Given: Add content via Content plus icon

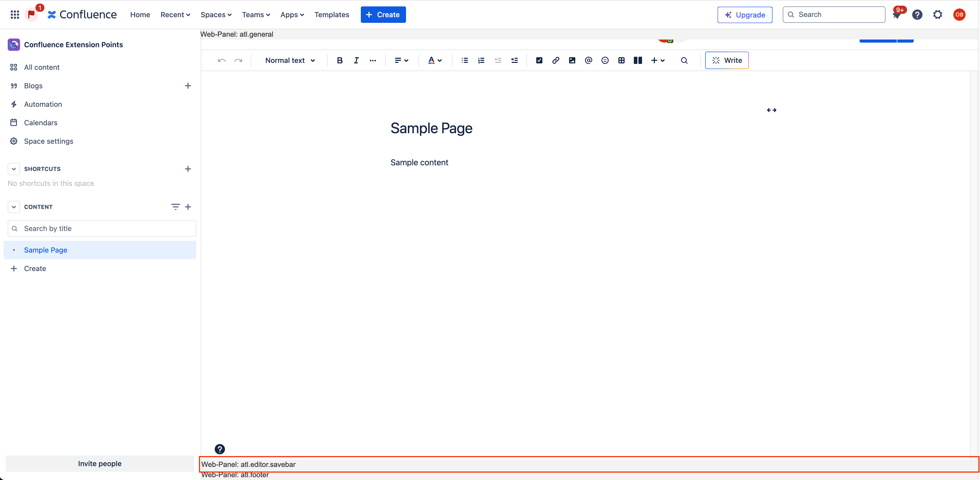Looking at the screenshot, I should pyautogui.click(x=188, y=207).
